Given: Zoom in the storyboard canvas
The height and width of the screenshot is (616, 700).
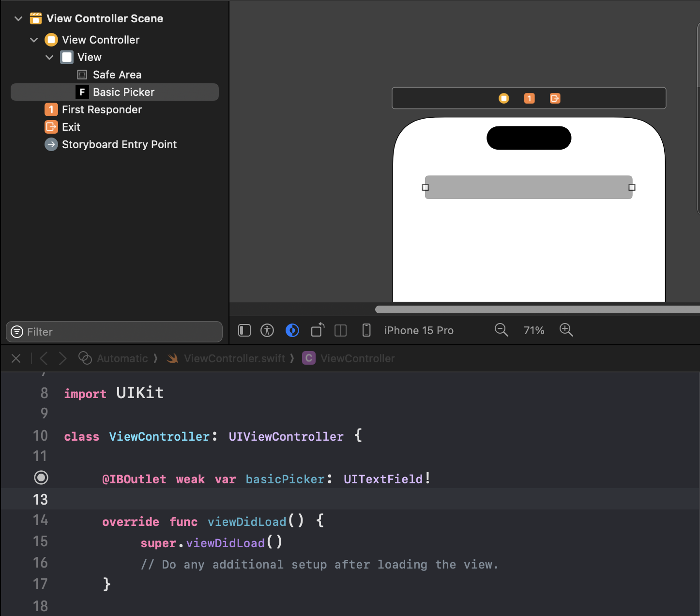Looking at the screenshot, I should [566, 330].
